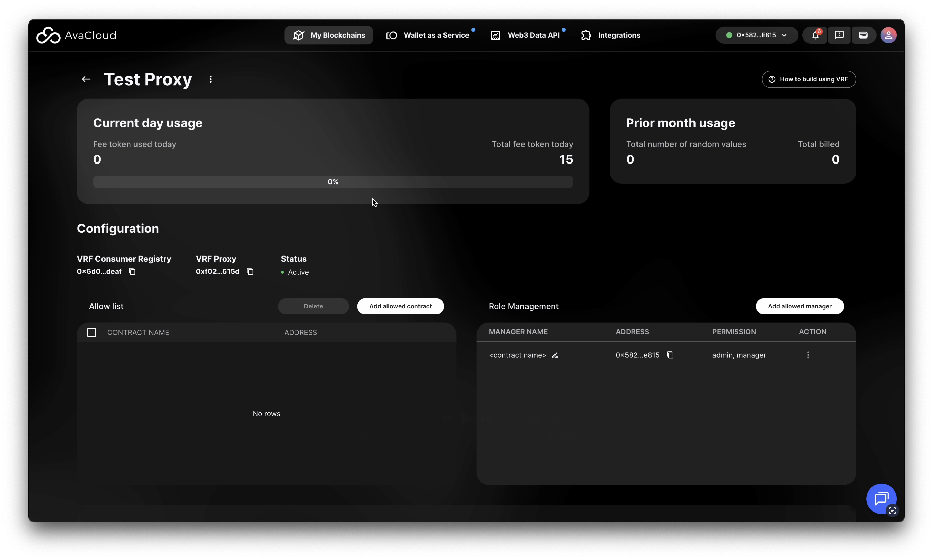
Task: Open the billing card icon in header
Action: 863,36
